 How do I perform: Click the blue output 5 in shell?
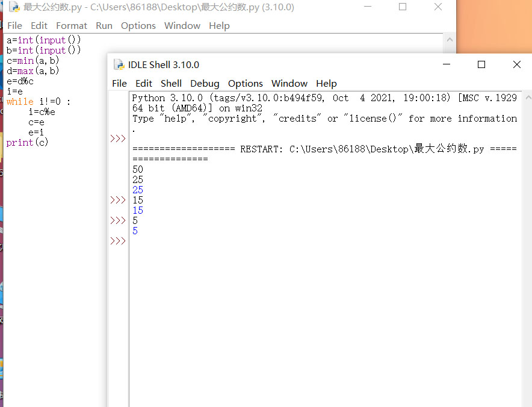coord(135,231)
